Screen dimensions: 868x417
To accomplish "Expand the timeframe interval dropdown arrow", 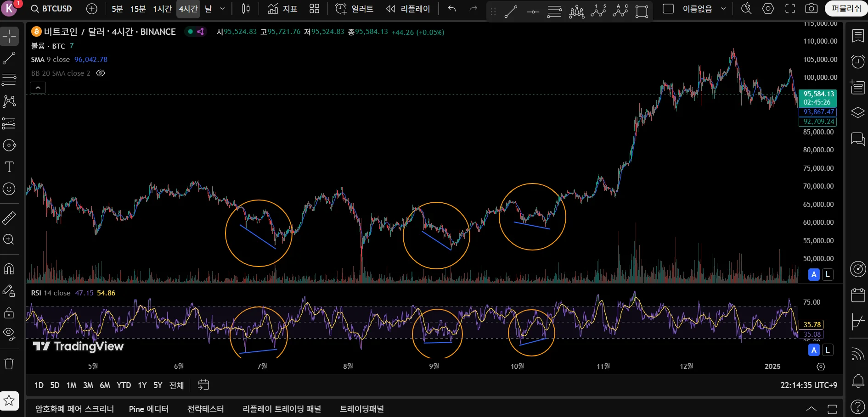I will tap(222, 9).
